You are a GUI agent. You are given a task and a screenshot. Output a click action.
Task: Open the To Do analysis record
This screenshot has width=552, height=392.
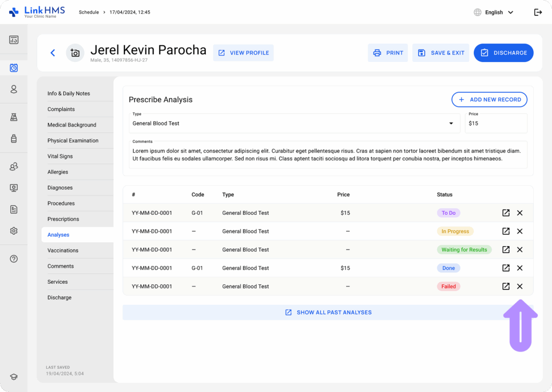506,213
